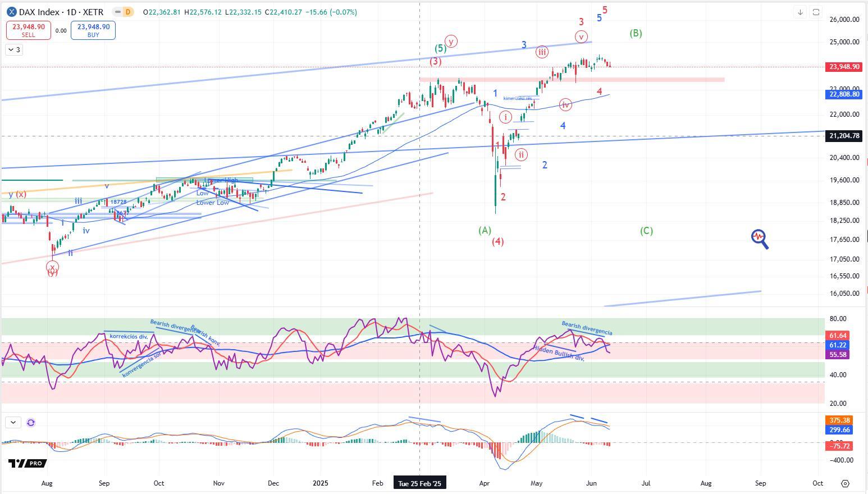Open the DAX Index · 1D · XETR symbol title

click(61, 12)
